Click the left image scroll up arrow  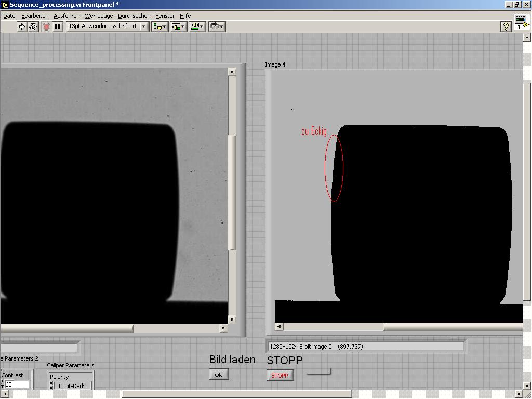coord(232,72)
